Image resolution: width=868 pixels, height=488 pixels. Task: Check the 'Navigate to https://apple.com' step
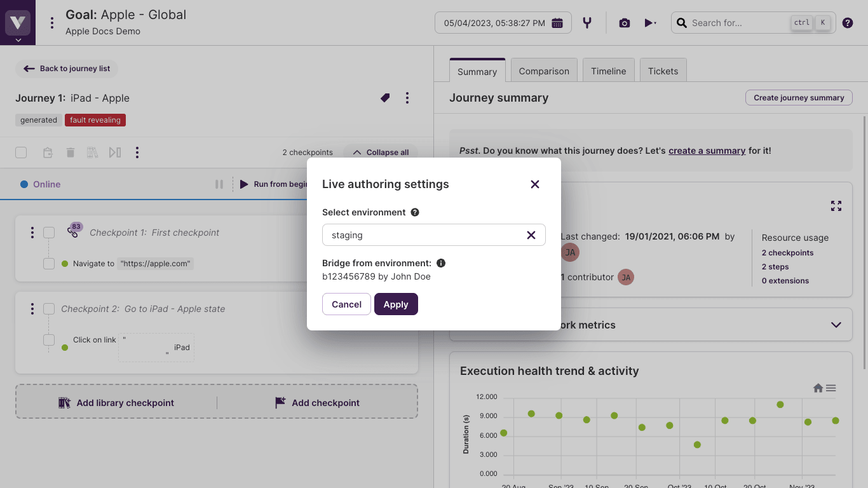pyautogui.click(x=49, y=264)
